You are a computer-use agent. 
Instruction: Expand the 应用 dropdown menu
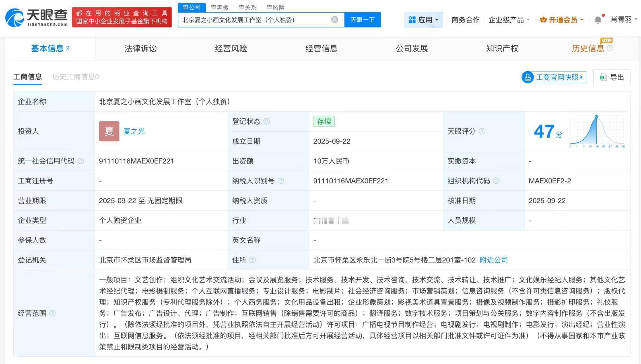[x=423, y=20]
